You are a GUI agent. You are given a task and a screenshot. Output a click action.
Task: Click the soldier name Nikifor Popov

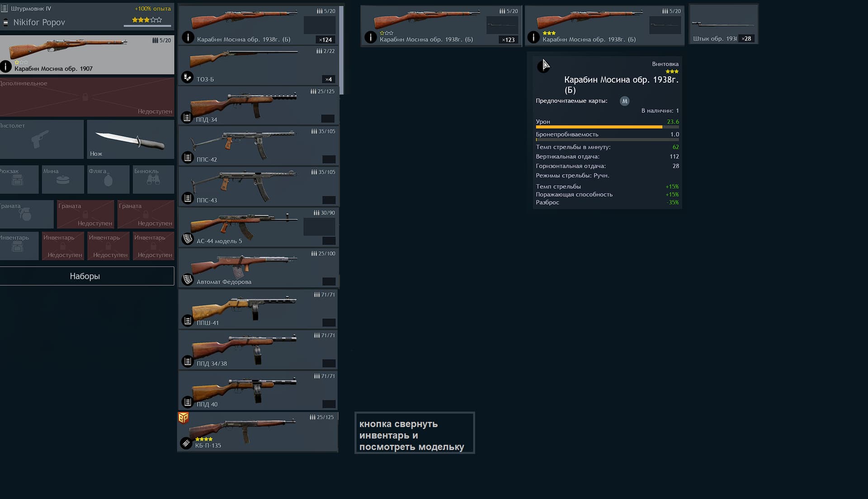click(39, 22)
